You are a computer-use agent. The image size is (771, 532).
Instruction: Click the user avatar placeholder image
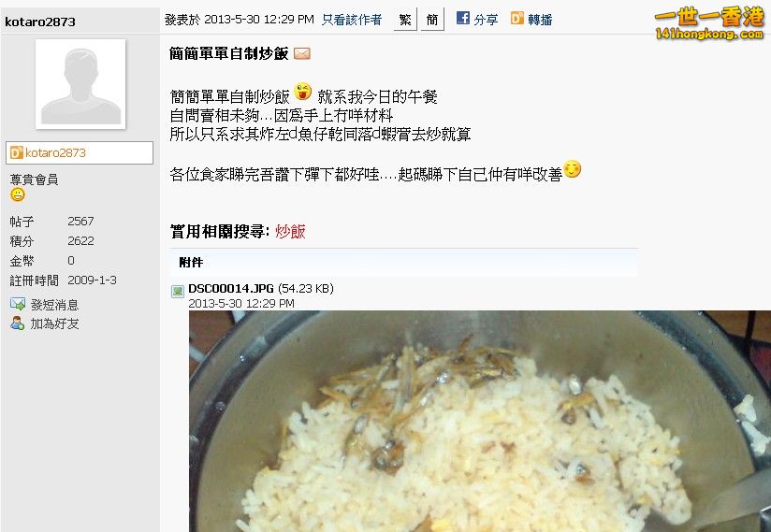click(x=80, y=84)
